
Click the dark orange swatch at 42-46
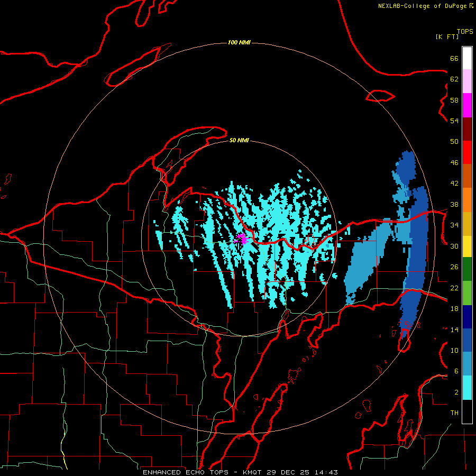coord(467,176)
